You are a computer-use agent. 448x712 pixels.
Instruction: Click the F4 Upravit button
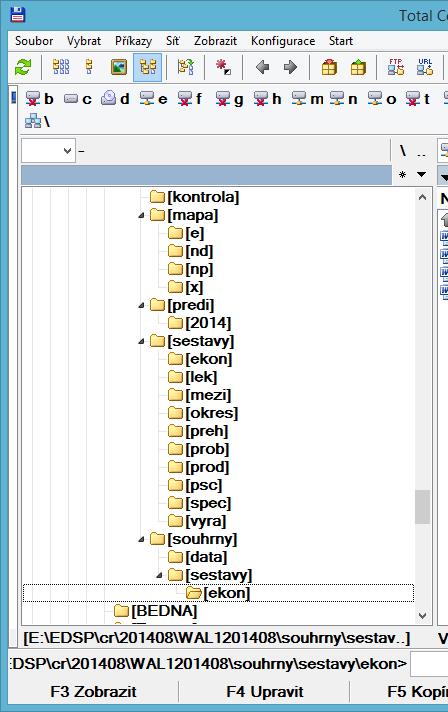coord(265,692)
